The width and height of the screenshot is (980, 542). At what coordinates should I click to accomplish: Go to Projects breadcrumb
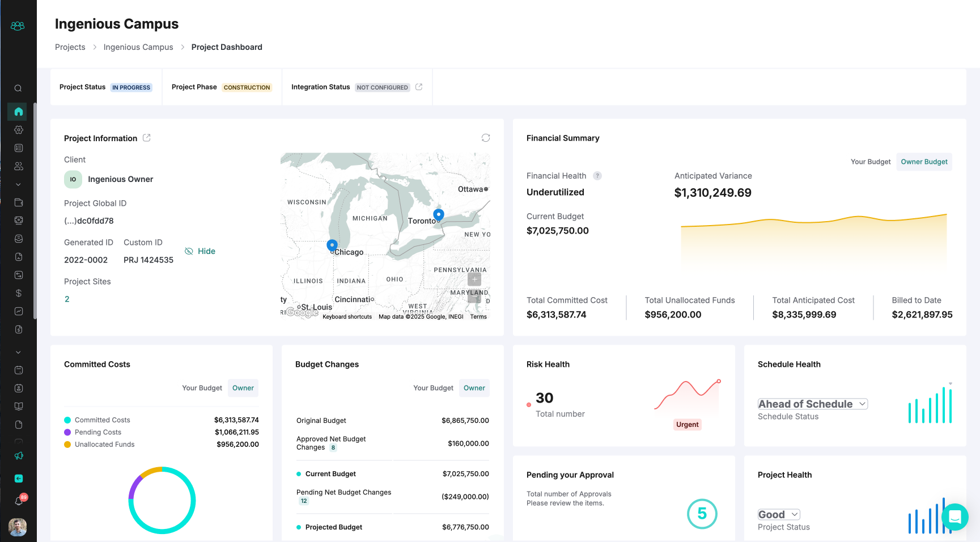click(70, 47)
